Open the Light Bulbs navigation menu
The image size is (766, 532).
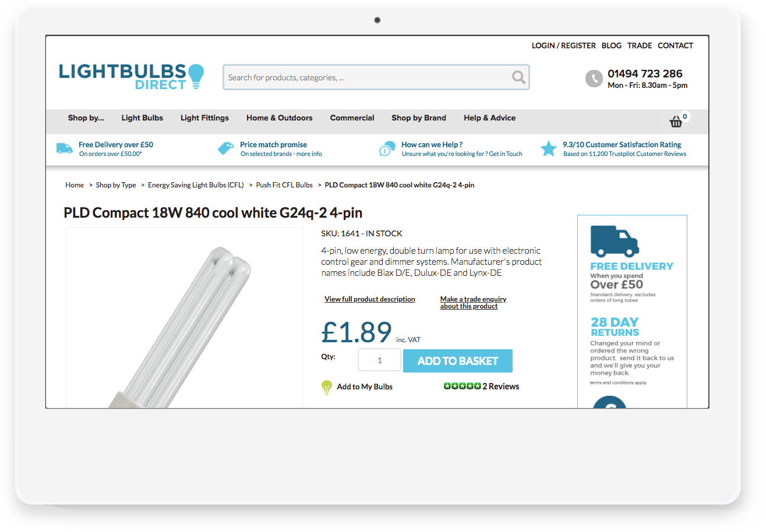[x=142, y=118]
